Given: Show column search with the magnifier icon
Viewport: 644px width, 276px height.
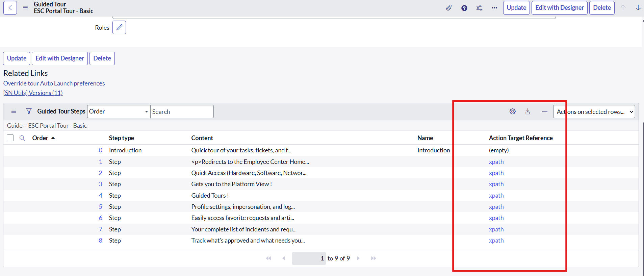Looking at the screenshot, I should click(x=22, y=138).
